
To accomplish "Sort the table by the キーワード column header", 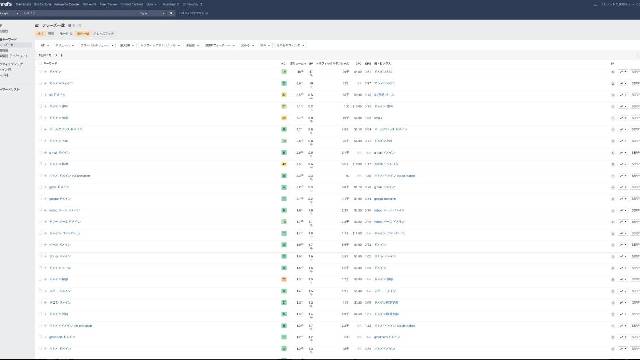I will pos(51,64).
